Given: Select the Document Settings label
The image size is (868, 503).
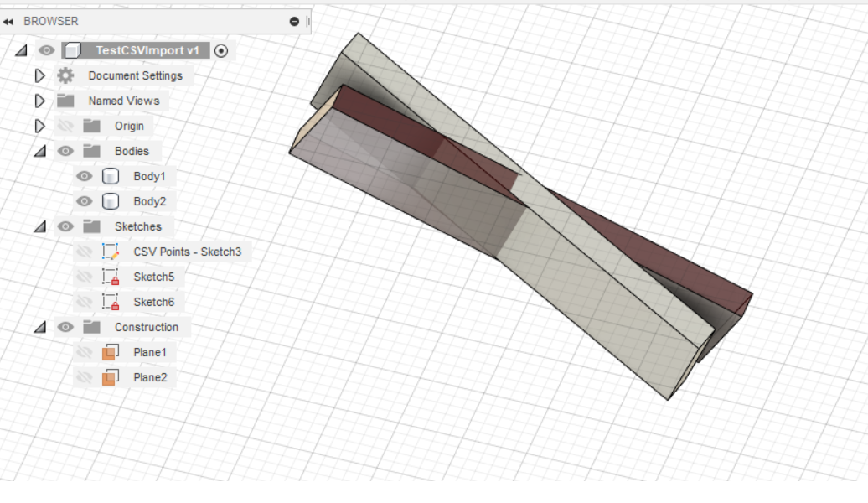Looking at the screenshot, I should (x=135, y=76).
